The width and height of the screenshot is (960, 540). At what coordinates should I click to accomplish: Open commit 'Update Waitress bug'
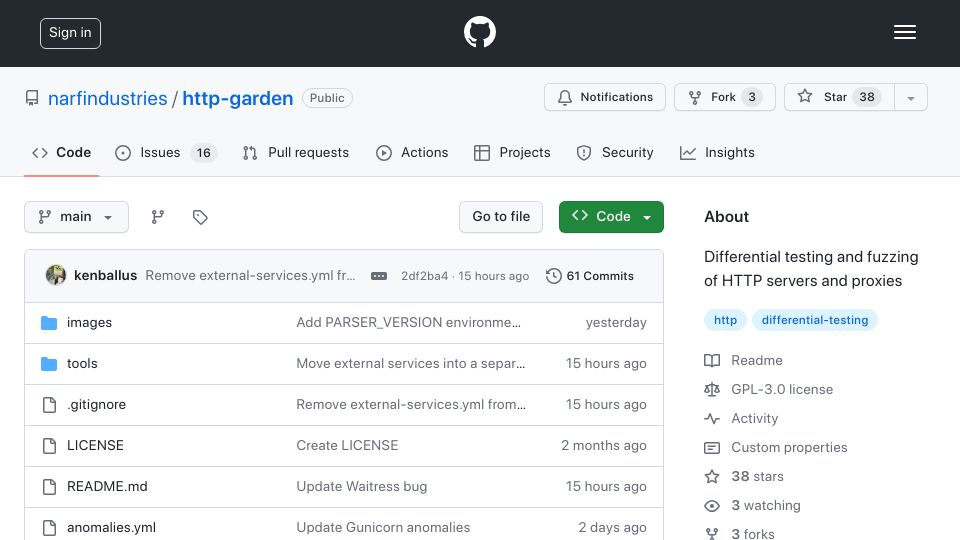(362, 487)
